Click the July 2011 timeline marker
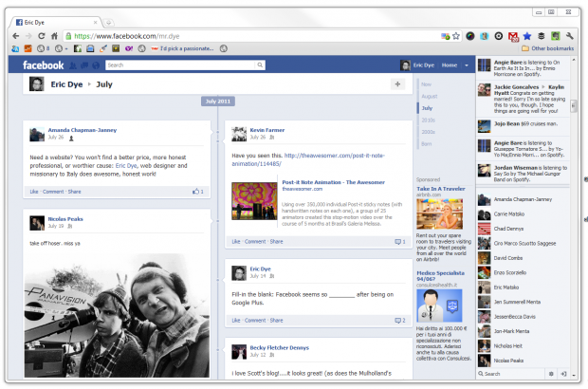588x389 pixels. tap(218, 102)
